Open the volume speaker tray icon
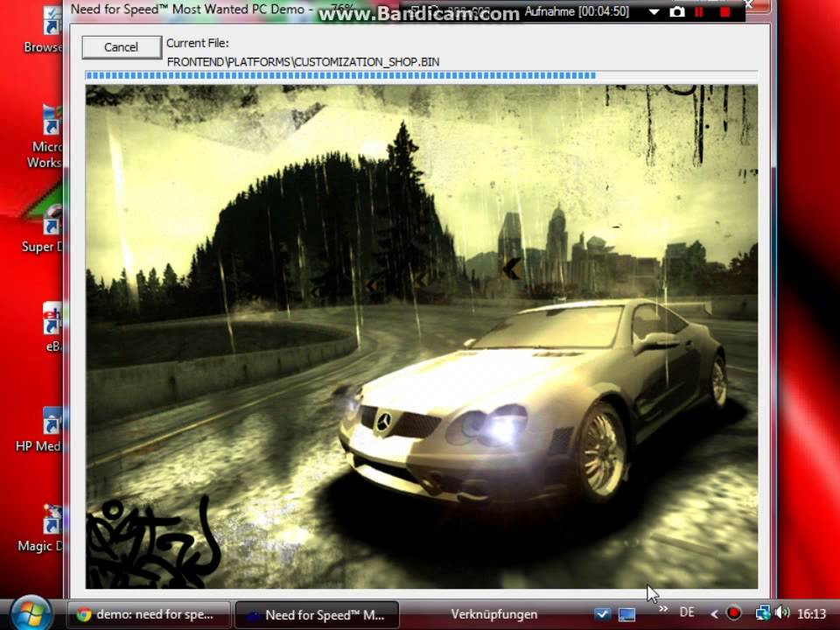 point(781,612)
